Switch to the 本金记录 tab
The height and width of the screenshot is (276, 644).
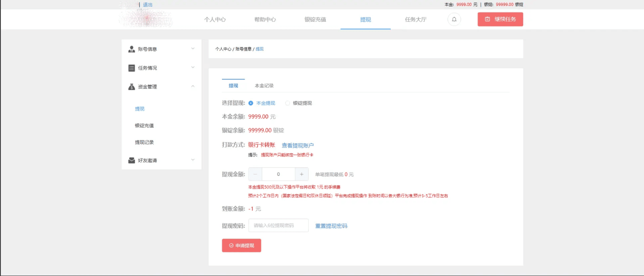(264, 86)
